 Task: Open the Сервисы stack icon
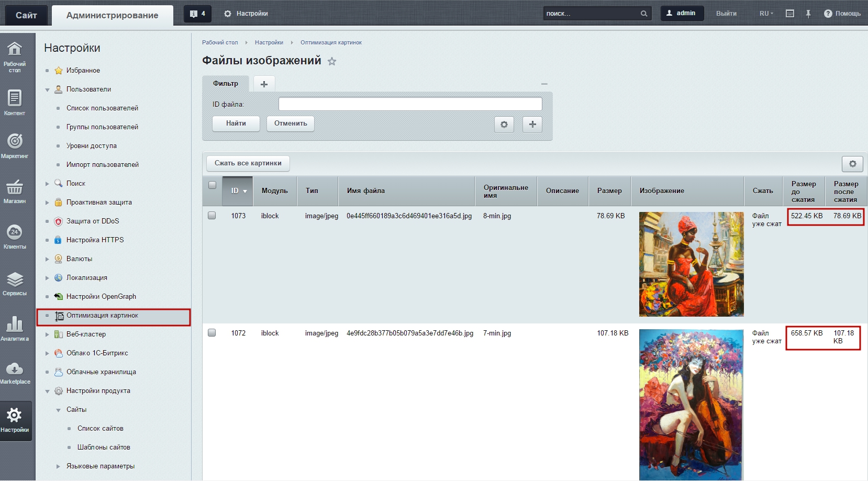(15, 279)
